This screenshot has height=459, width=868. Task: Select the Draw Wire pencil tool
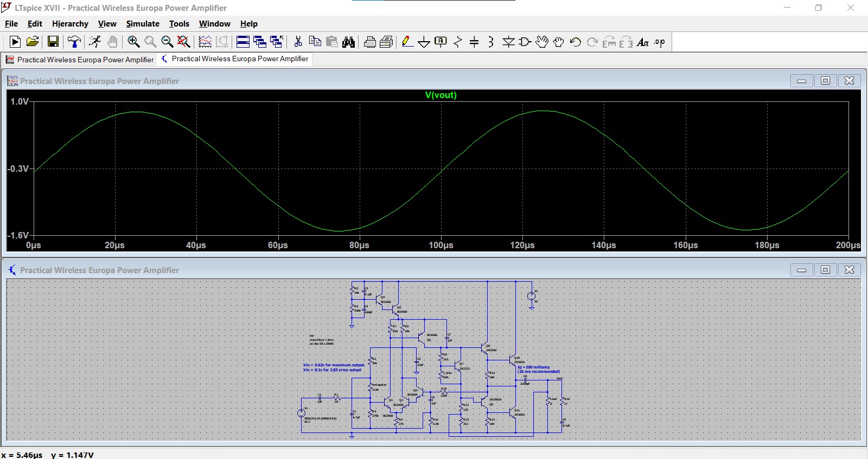tap(407, 42)
